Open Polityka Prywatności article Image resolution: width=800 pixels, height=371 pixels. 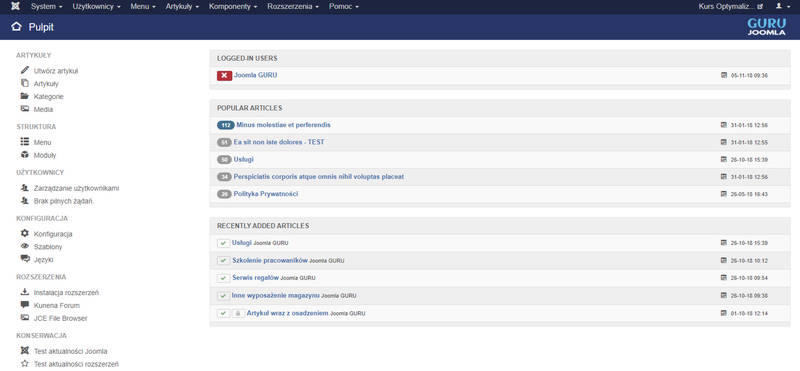click(266, 194)
